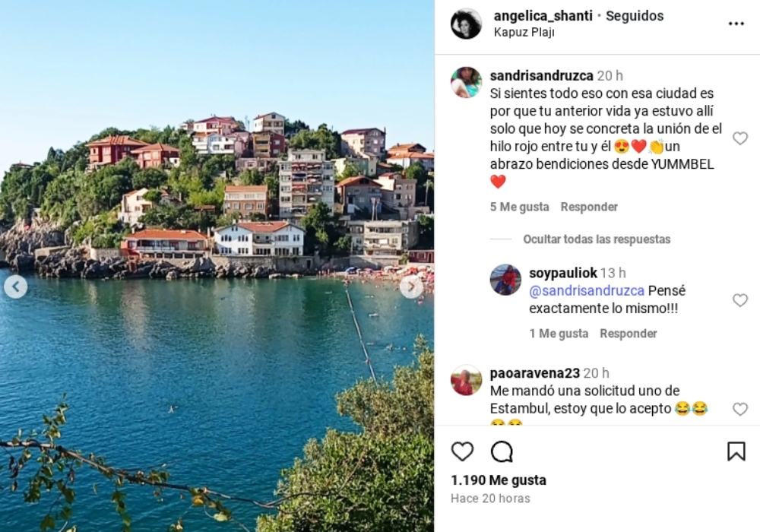This screenshot has height=532, width=760.
Task: Click the angelica_shanti username
Action: click(x=543, y=16)
